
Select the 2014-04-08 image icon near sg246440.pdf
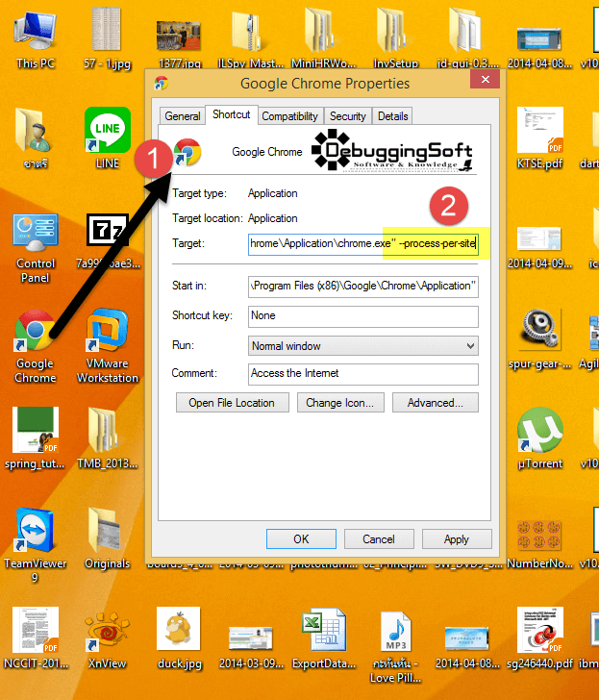tap(467, 637)
